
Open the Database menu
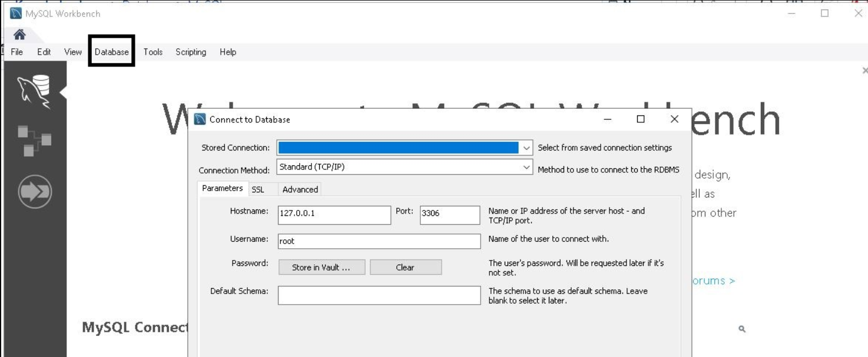[111, 52]
